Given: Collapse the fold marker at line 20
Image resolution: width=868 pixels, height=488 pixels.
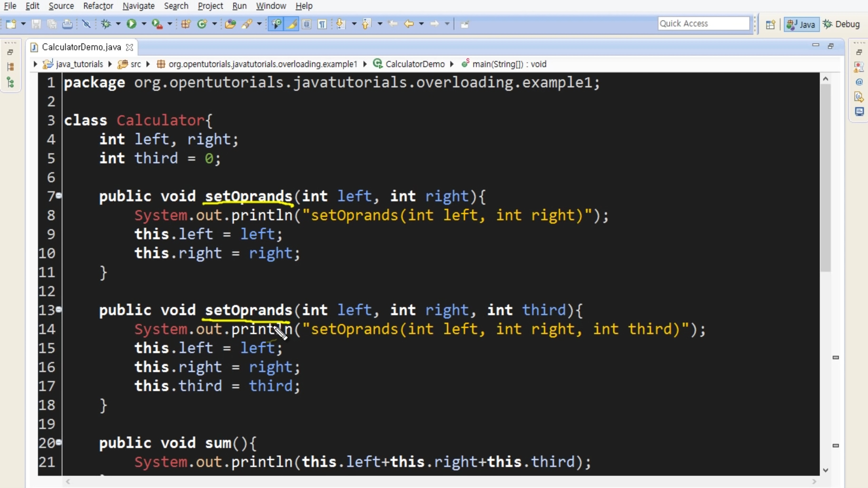Looking at the screenshot, I should click(59, 442).
